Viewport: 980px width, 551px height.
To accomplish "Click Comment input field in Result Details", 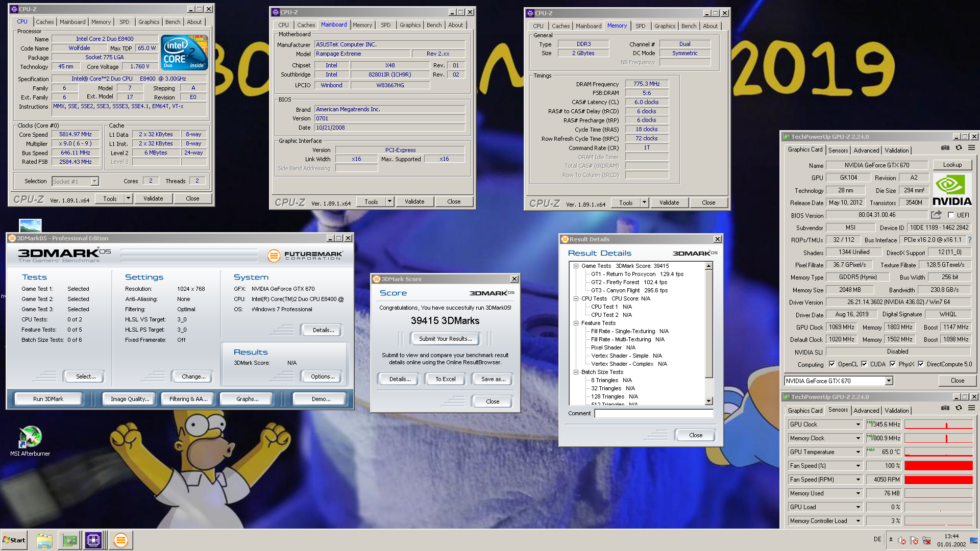I will [x=653, y=413].
